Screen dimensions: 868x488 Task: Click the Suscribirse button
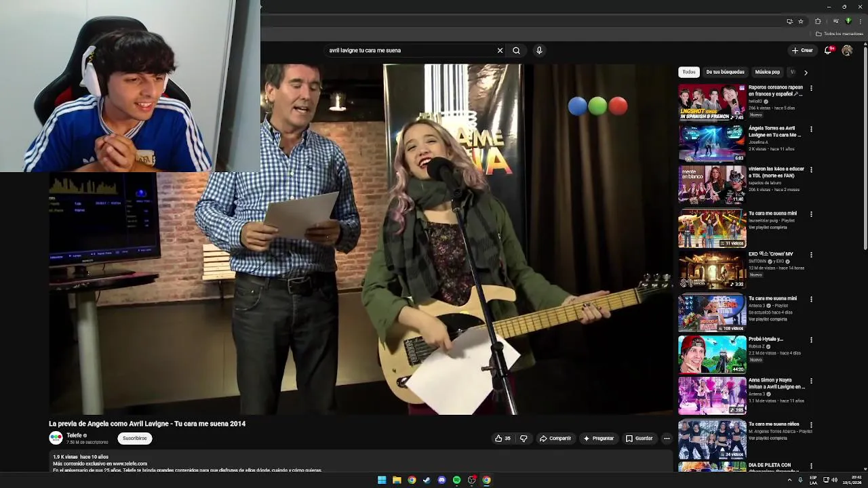[x=134, y=439]
